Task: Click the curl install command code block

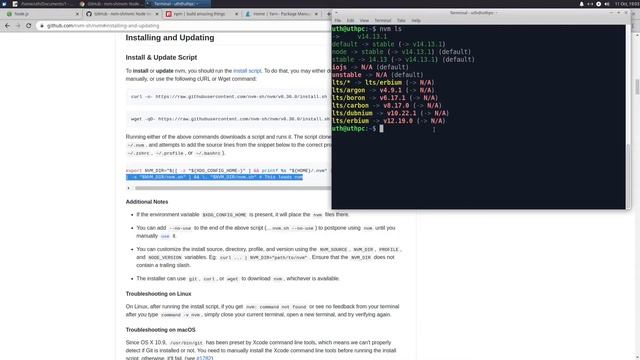Action: pos(229,97)
